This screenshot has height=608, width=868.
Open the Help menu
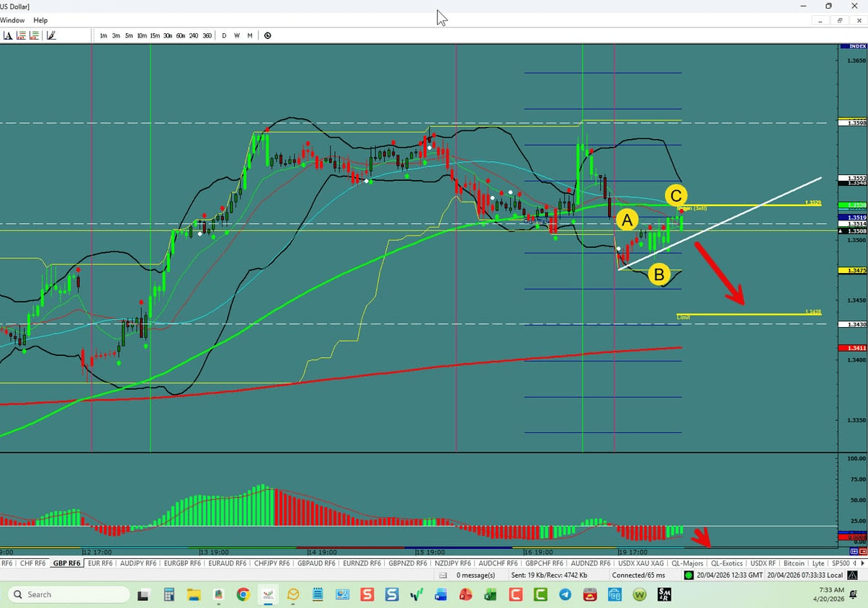(x=40, y=20)
